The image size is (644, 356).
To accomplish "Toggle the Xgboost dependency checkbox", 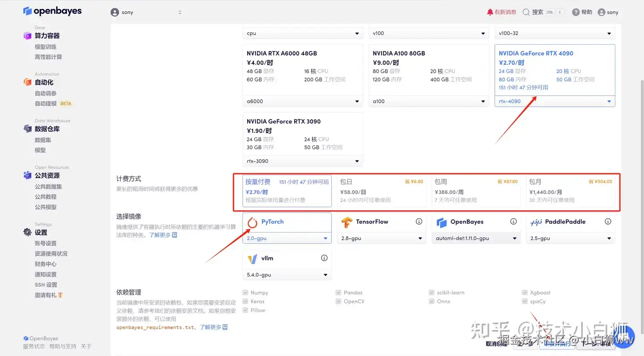I will coord(525,292).
